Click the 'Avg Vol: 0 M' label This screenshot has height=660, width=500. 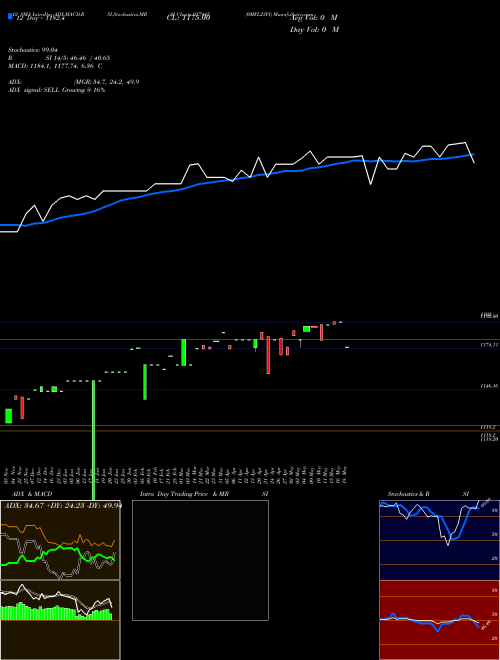click(315, 18)
